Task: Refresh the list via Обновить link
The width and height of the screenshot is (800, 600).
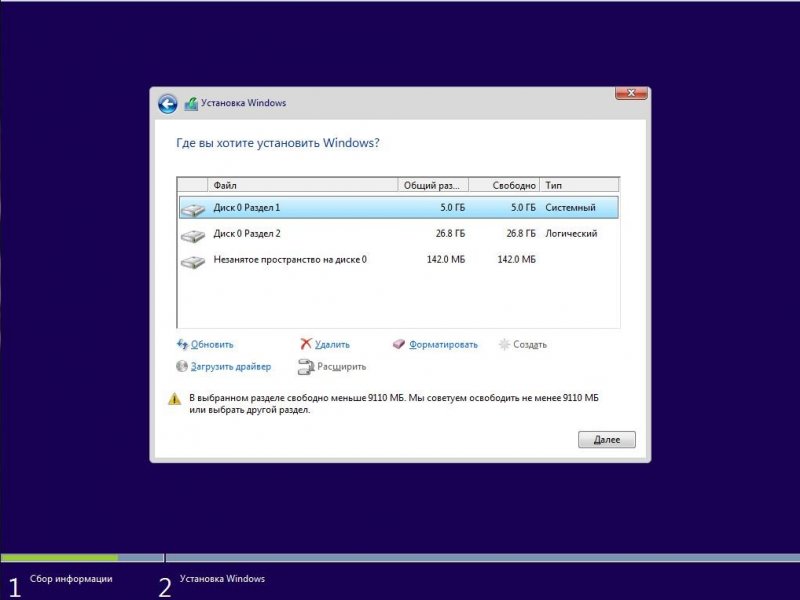Action: (212, 344)
